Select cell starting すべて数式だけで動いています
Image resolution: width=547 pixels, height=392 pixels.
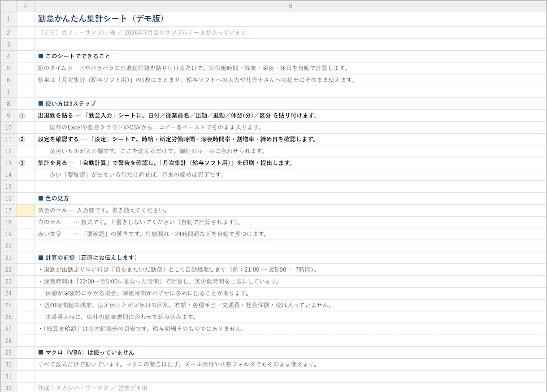291,364
